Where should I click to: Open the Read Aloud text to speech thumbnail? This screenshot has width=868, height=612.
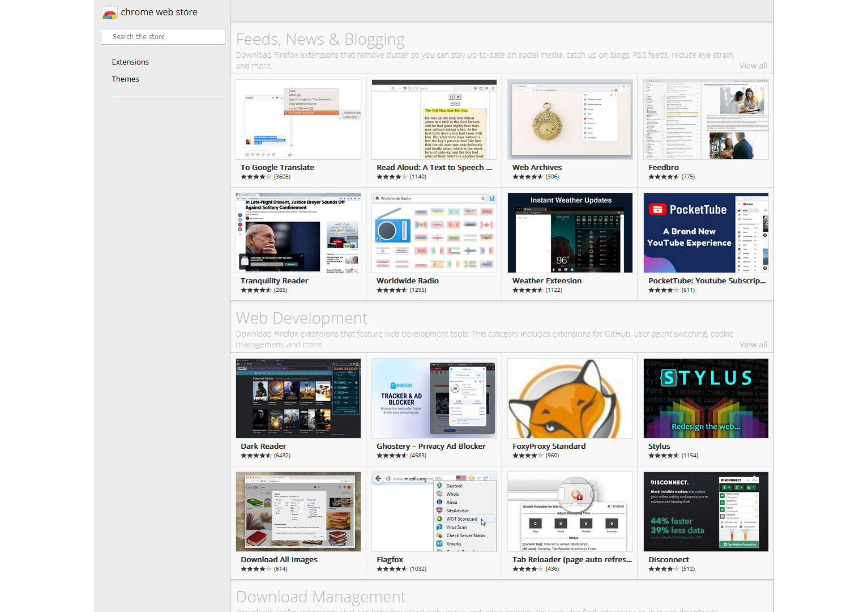434,120
